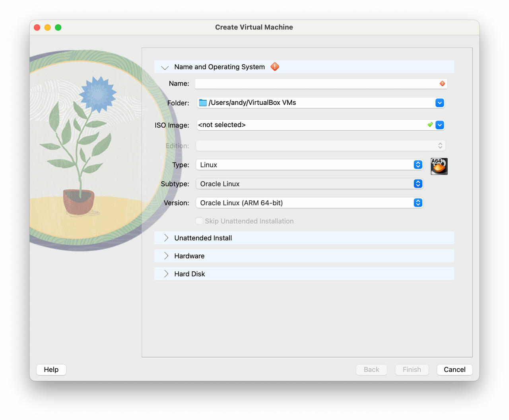Collapse Name and Operating System section
This screenshot has height=420, width=509.
pos(165,67)
